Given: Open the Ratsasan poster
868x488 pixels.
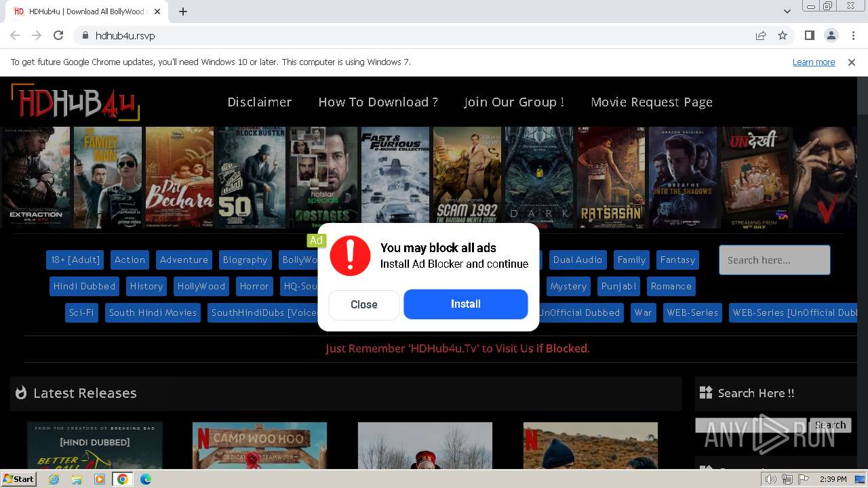Looking at the screenshot, I should pyautogui.click(x=611, y=177).
